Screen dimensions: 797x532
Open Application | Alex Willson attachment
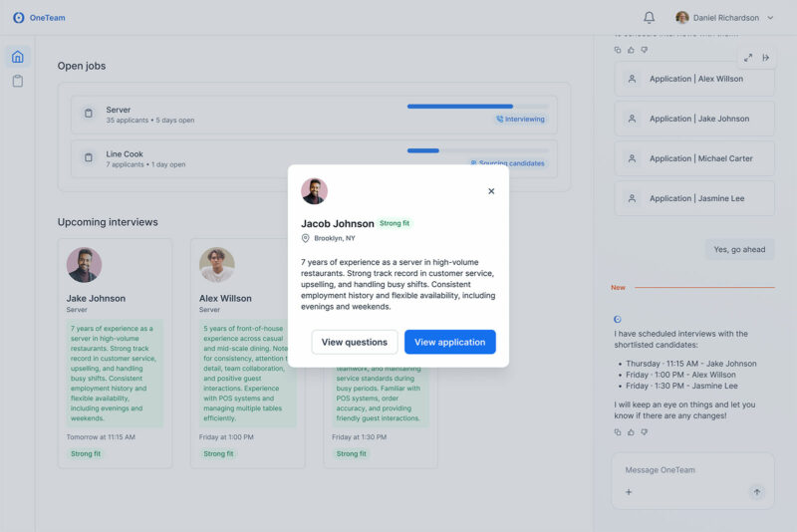tap(694, 79)
